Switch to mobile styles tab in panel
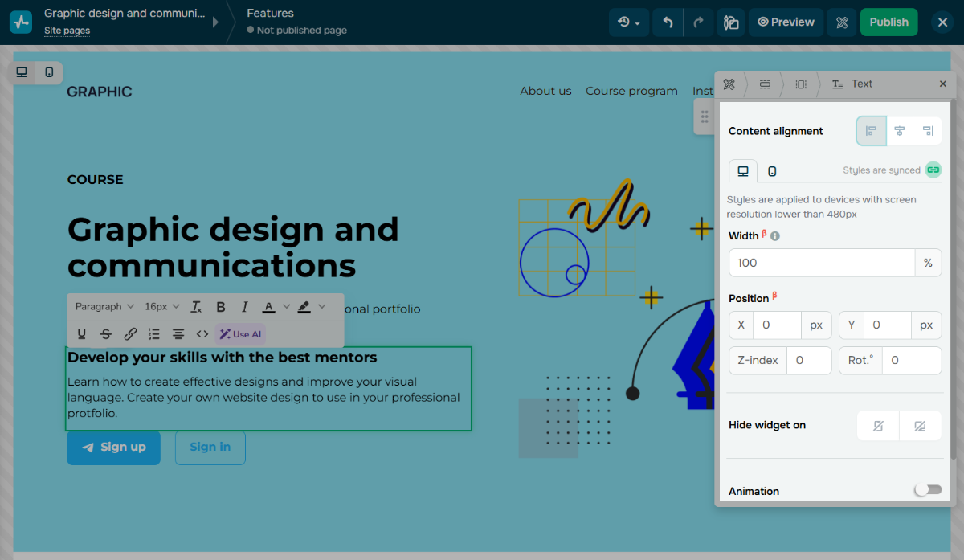The width and height of the screenshot is (964, 560). click(x=772, y=171)
